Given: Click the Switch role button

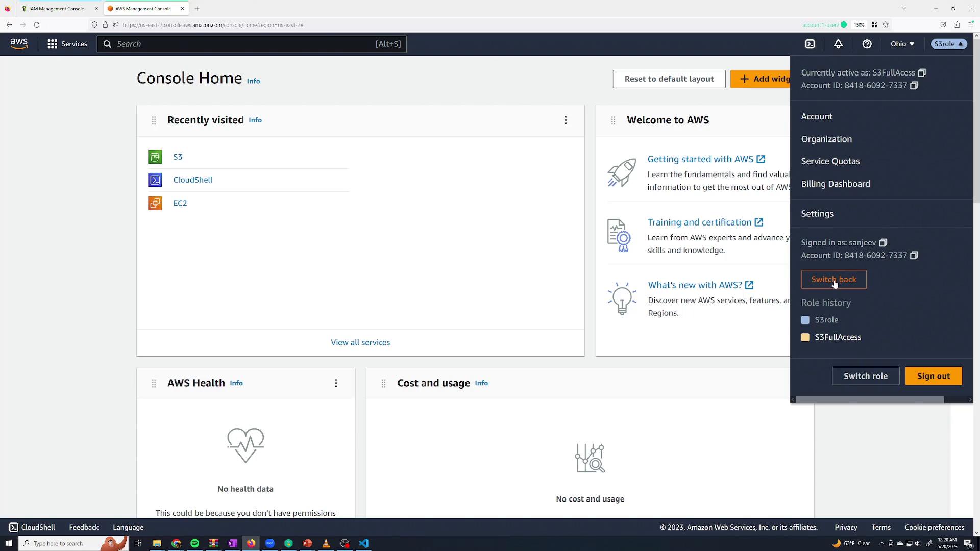Looking at the screenshot, I should click(x=866, y=376).
